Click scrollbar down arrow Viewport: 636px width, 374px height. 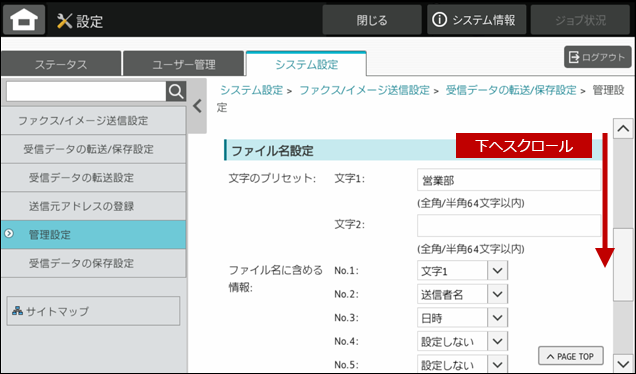point(623,363)
